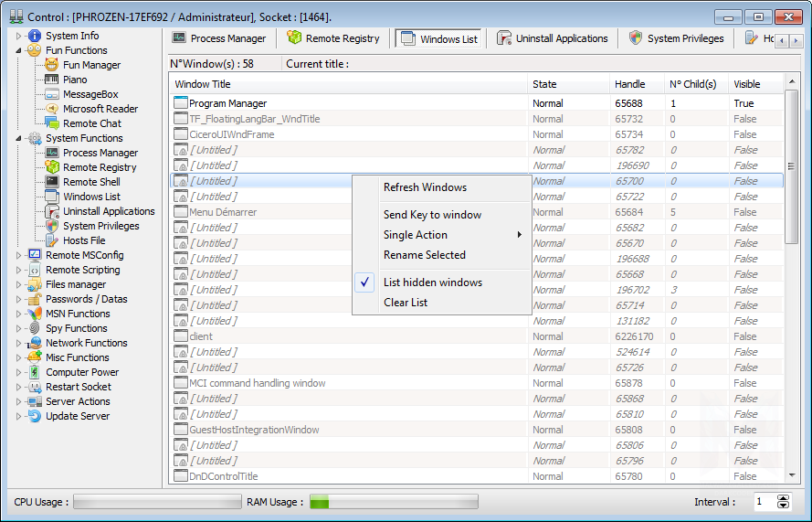Open the Microsoft Reader item icon
This screenshot has height=522, width=812.
(52, 109)
